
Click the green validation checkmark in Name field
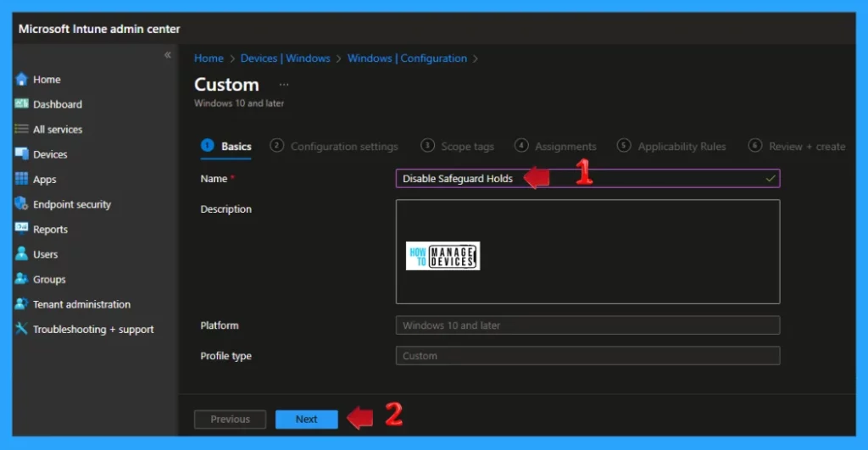(x=770, y=178)
